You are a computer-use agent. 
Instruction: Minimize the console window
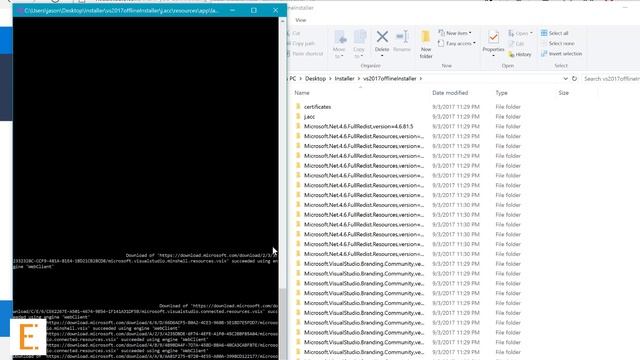pos(232,10)
